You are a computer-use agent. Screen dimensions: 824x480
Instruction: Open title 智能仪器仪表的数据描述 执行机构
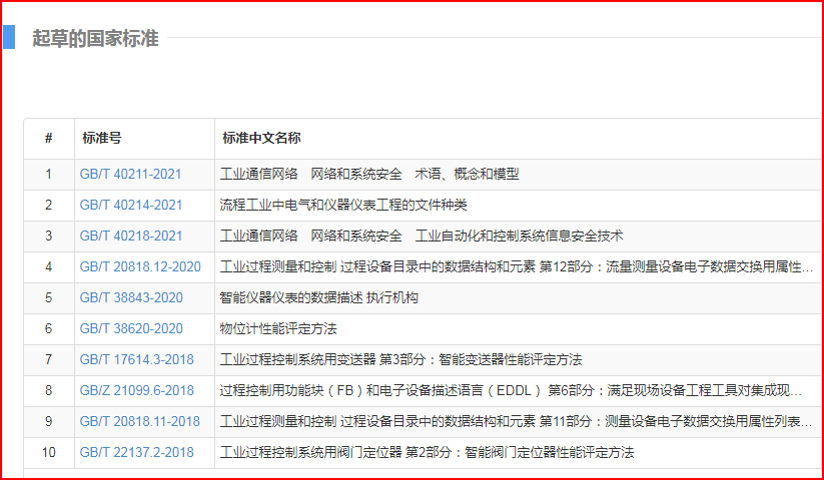[319, 298]
